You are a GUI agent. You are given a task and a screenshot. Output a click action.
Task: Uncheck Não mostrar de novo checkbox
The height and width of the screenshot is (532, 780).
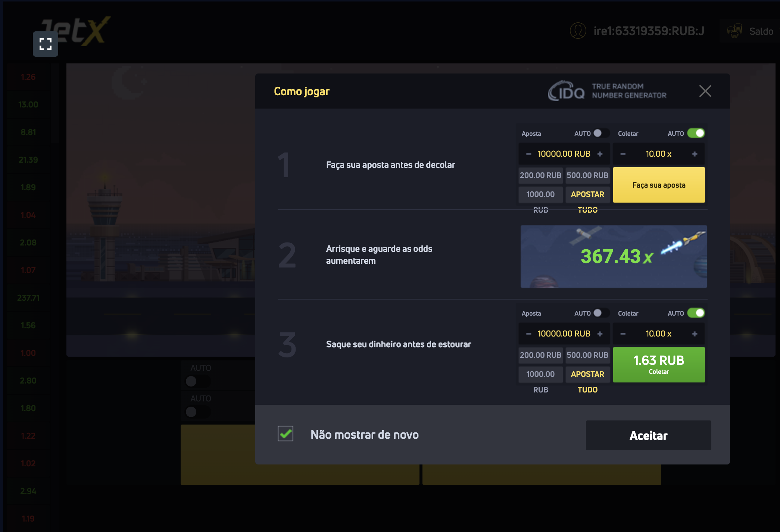click(x=286, y=434)
